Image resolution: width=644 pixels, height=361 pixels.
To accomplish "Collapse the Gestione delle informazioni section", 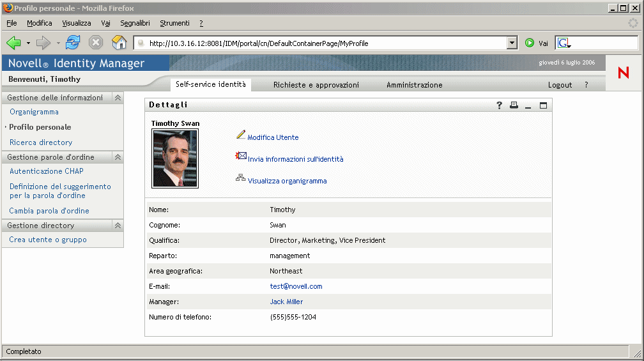I will (118, 98).
